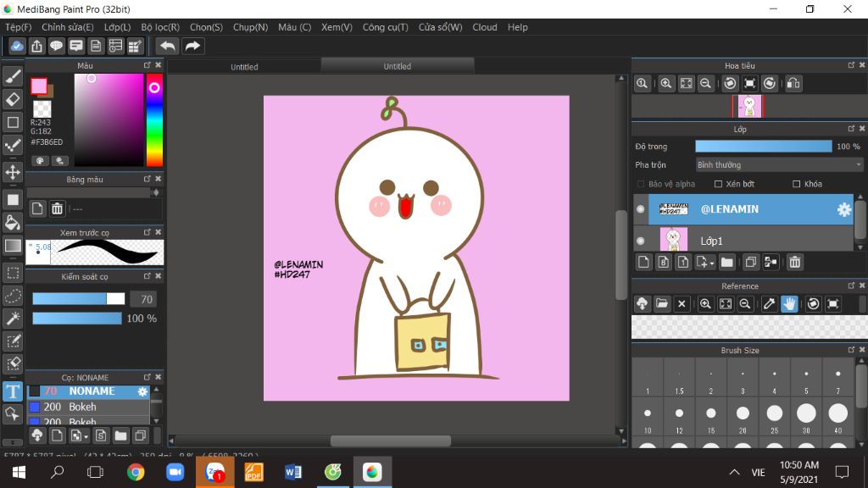Viewport: 868px width, 488px height.
Task: Duplicate layer in the Layer panel
Action: pos(751,263)
